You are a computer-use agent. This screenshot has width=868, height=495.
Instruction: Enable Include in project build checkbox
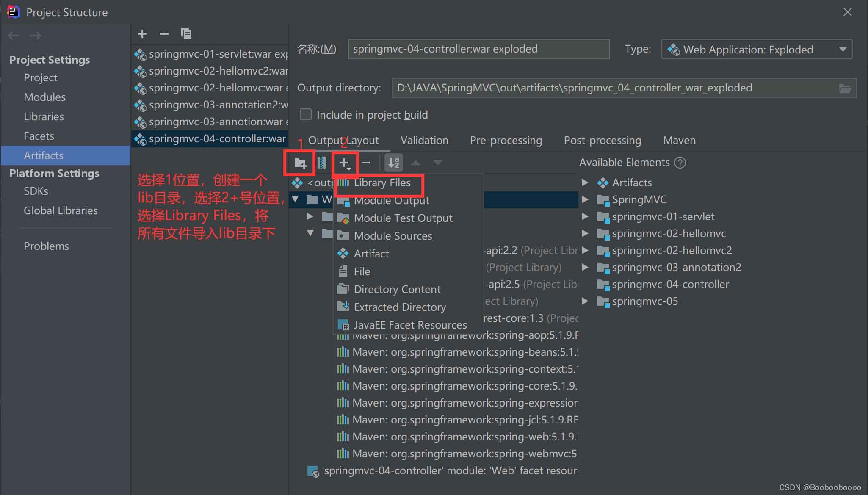tap(306, 115)
